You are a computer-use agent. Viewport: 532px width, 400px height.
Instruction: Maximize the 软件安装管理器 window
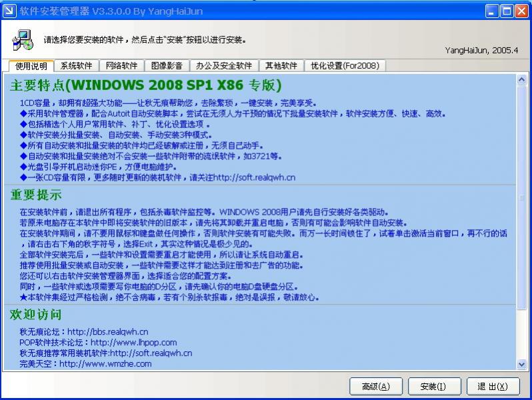pos(507,11)
